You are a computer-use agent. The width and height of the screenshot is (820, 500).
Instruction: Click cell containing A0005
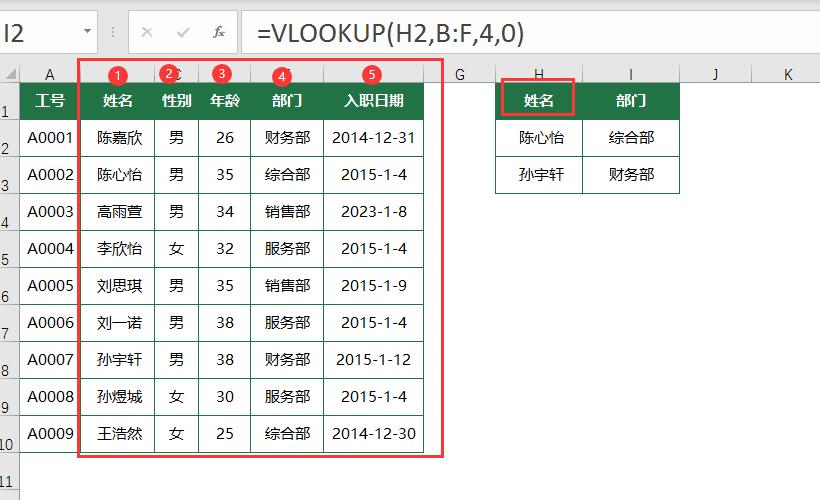50,286
